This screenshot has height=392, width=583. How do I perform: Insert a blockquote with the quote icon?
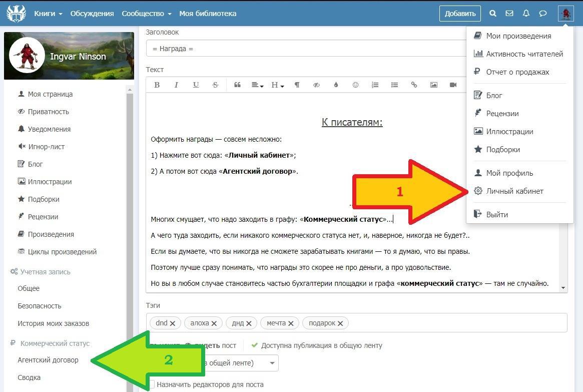point(237,85)
